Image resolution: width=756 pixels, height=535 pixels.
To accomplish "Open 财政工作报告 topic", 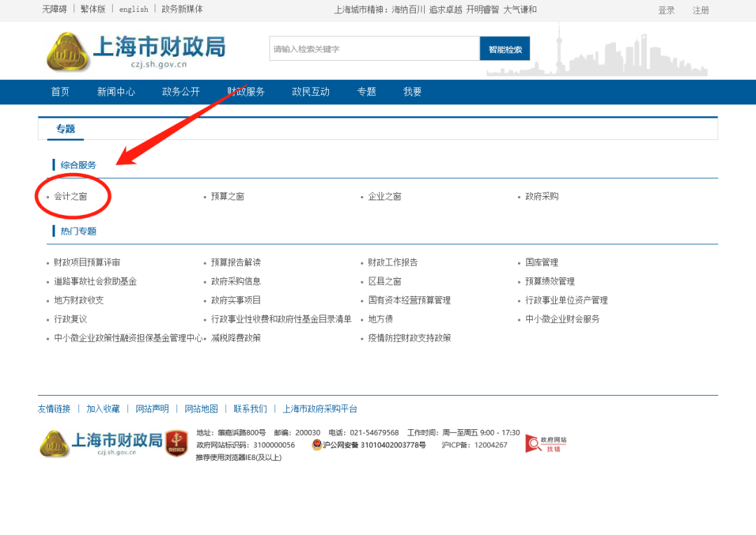I will 393,263.
